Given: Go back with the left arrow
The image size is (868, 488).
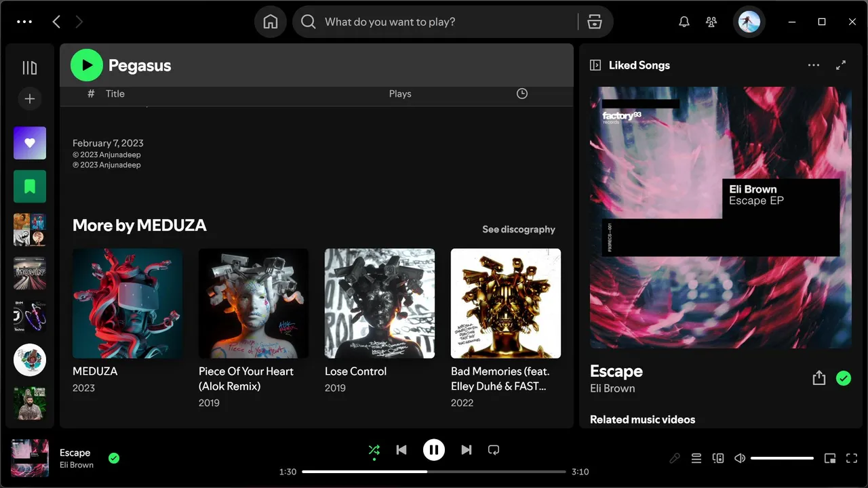Looking at the screenshot, I should (56, 22).
